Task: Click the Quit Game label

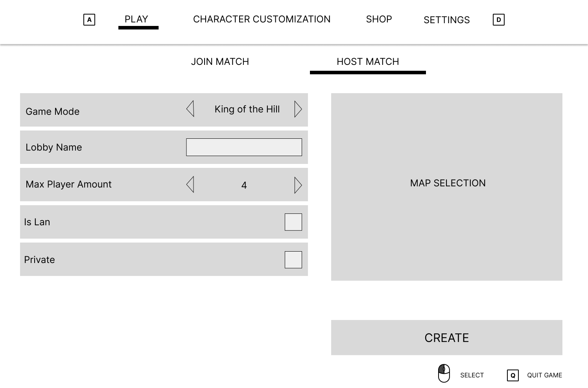Action: click(x=544, y=375)
